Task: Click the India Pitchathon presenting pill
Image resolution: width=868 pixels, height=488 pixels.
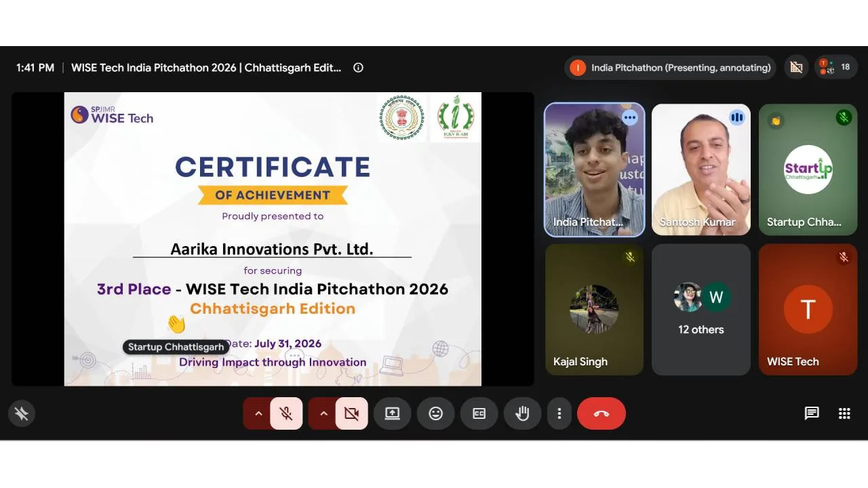Action: pos(671,68)
